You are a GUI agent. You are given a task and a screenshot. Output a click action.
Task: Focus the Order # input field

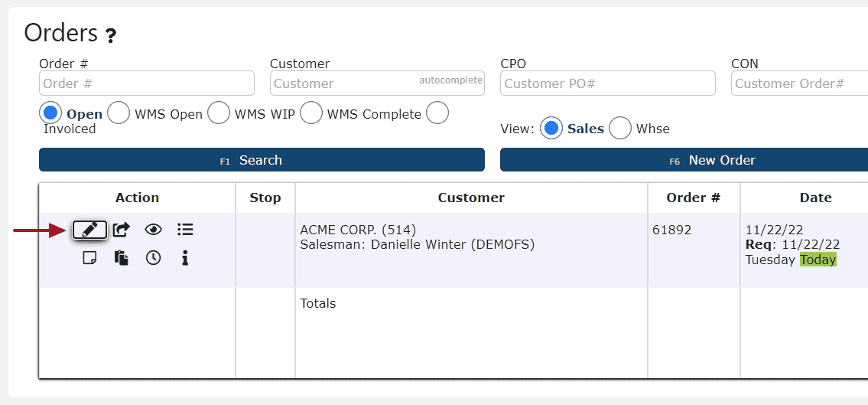147,83
